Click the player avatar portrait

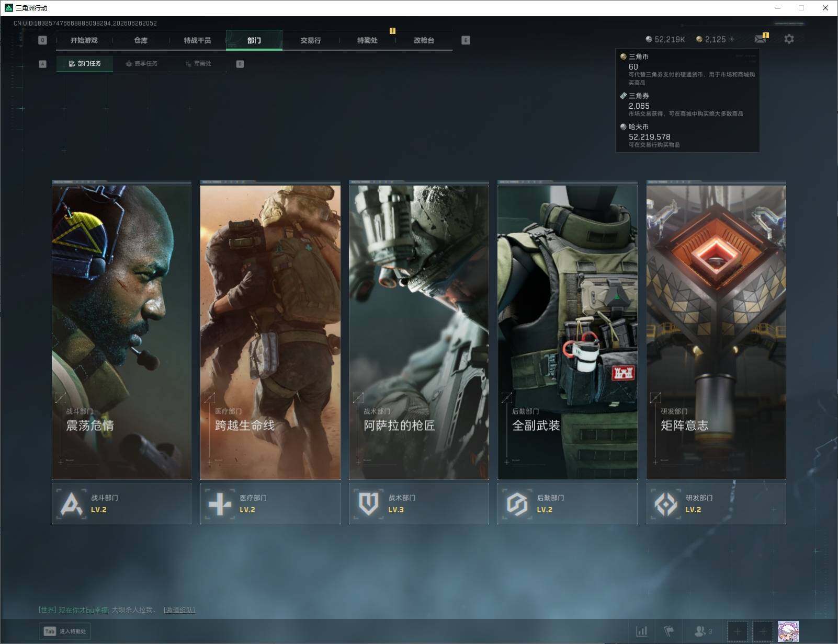(788, 631)
